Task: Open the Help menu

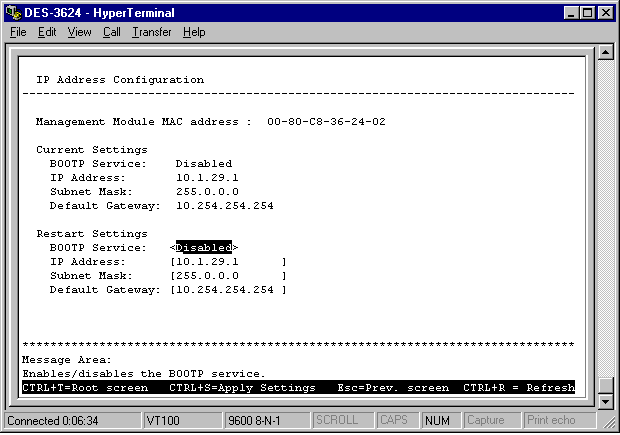Action: [194, 32]
